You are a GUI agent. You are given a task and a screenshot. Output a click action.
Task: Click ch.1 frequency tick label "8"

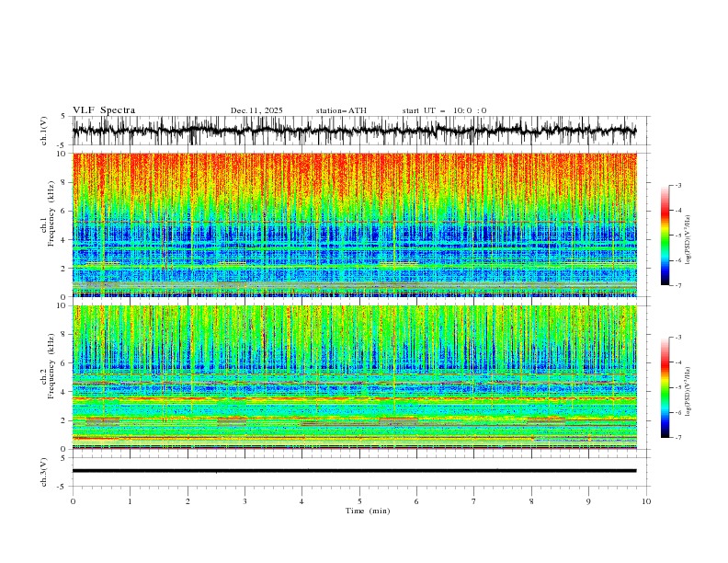click(64, 182)
